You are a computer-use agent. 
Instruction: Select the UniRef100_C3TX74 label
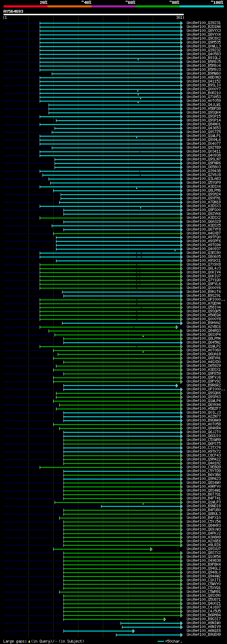[204, 448]
